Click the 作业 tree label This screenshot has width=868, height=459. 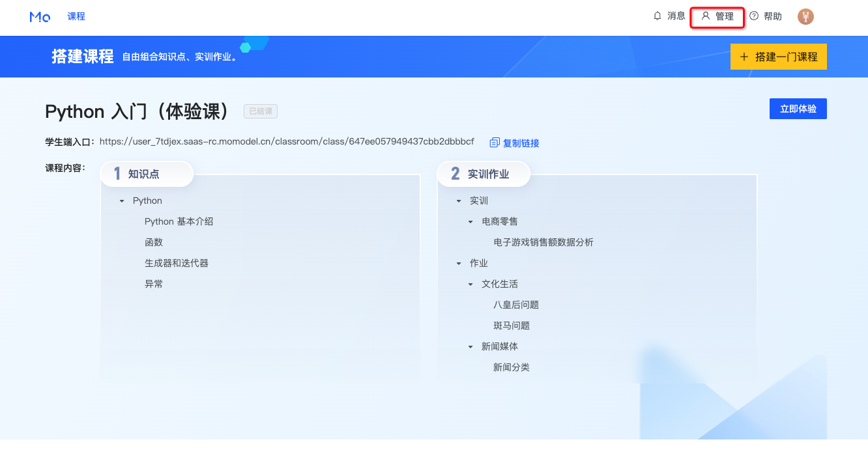pos(479,263)
